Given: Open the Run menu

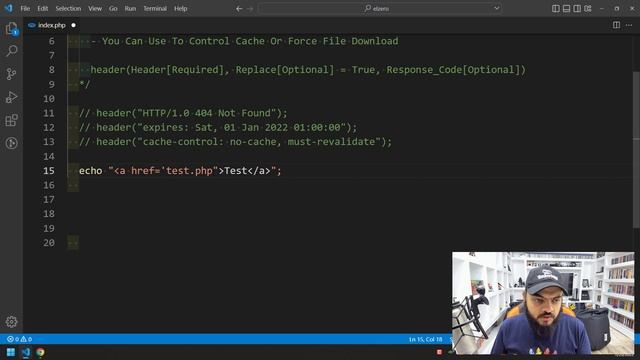Looking at the screenshot, I should tap(130, 9).
